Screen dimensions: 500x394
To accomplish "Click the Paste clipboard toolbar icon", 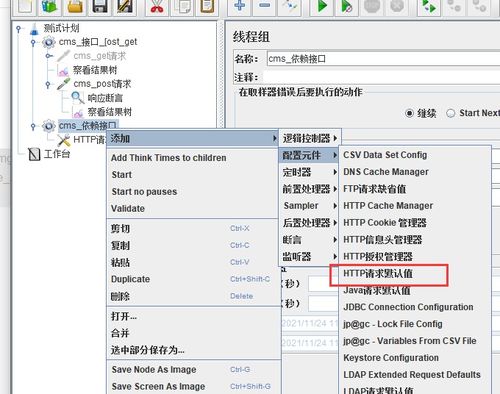I will pyautogui.click(x=207, y=6).
